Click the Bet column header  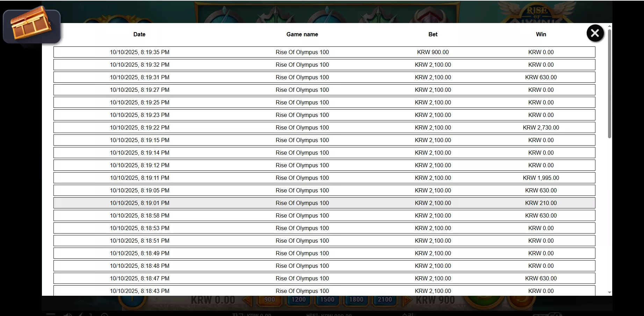(x=433, y=34)
